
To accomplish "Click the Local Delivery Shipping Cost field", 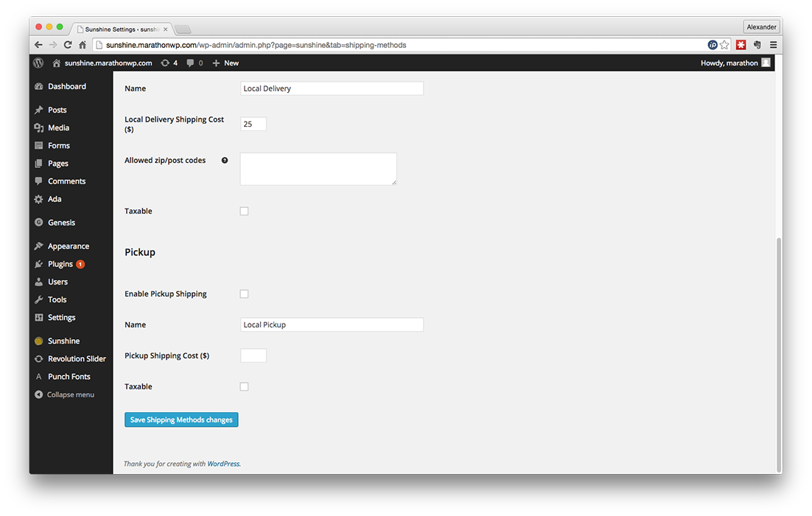I will tap(253, 124).
